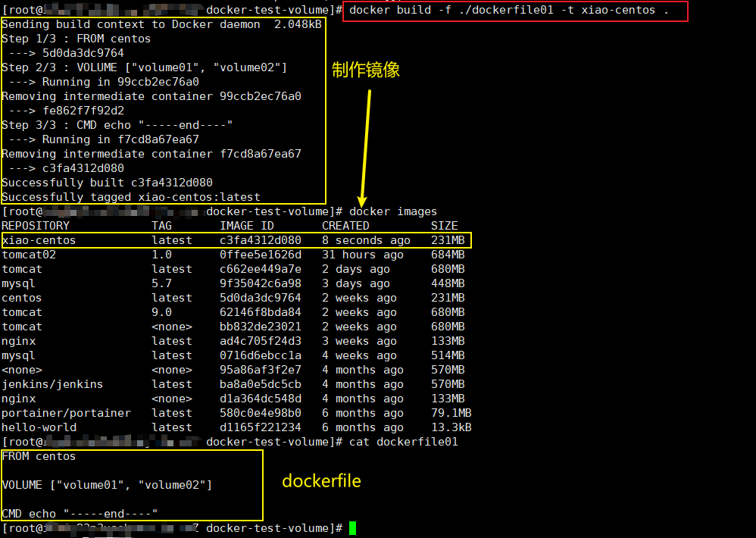Screen dimensions: 756x538
Task: Click image ID c3fa4312d080 in the xiao-centos row
Action: coord(260,240)
